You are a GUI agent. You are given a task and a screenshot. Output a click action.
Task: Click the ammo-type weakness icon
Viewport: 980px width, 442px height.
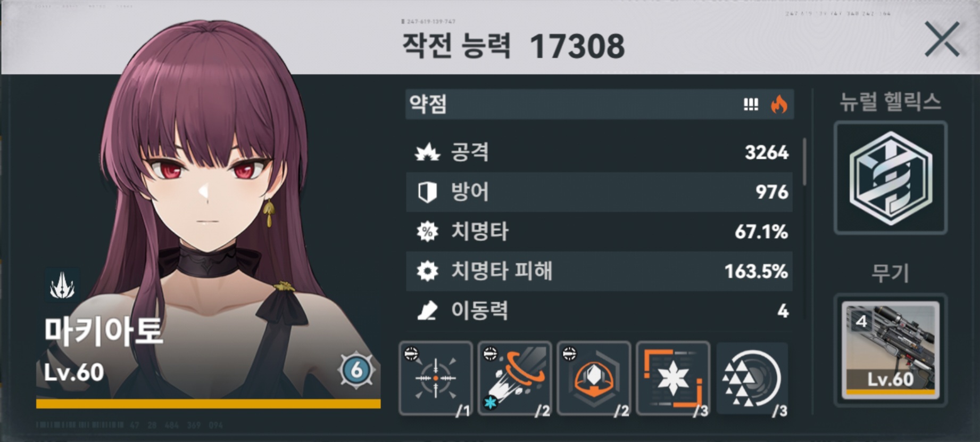[x=751, y=104]
